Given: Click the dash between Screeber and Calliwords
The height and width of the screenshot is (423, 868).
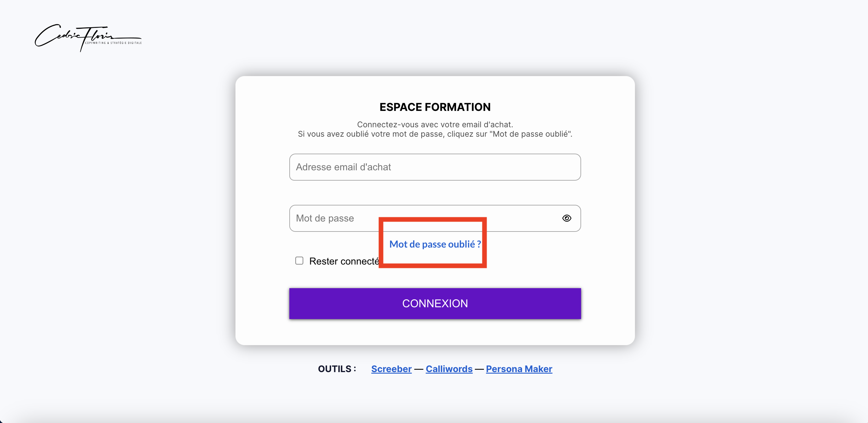Looking at the screenshot, I should (x=419, y=369).
